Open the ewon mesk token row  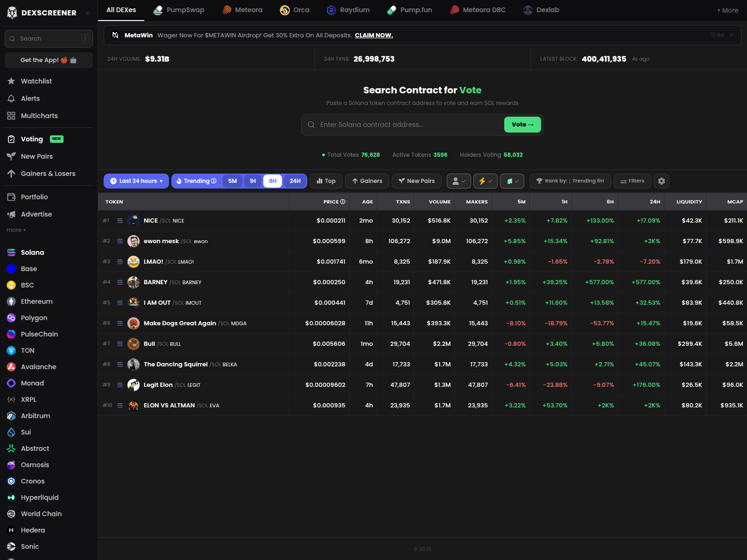[x=422, y=241]
